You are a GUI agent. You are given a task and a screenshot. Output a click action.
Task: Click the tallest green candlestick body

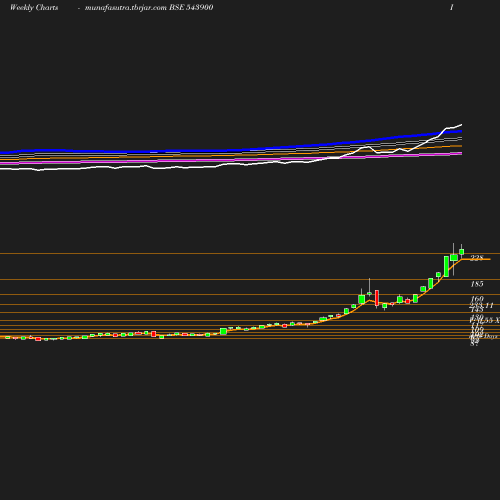446,266
